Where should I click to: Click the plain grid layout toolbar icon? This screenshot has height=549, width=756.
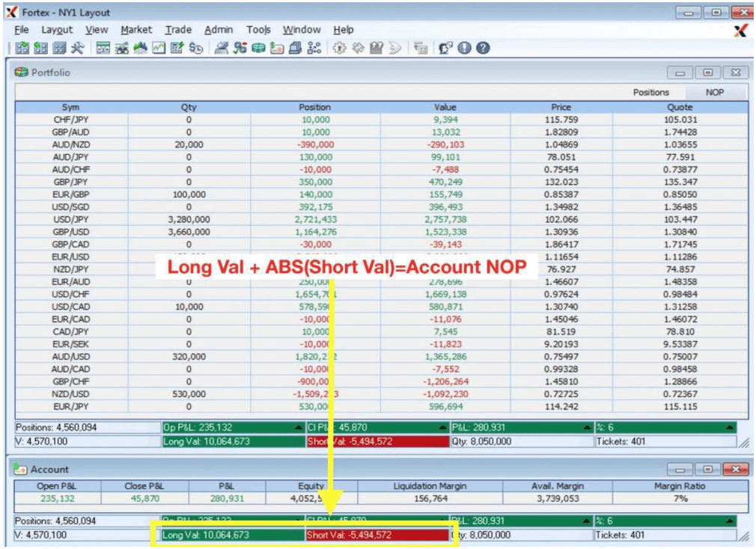59,48
